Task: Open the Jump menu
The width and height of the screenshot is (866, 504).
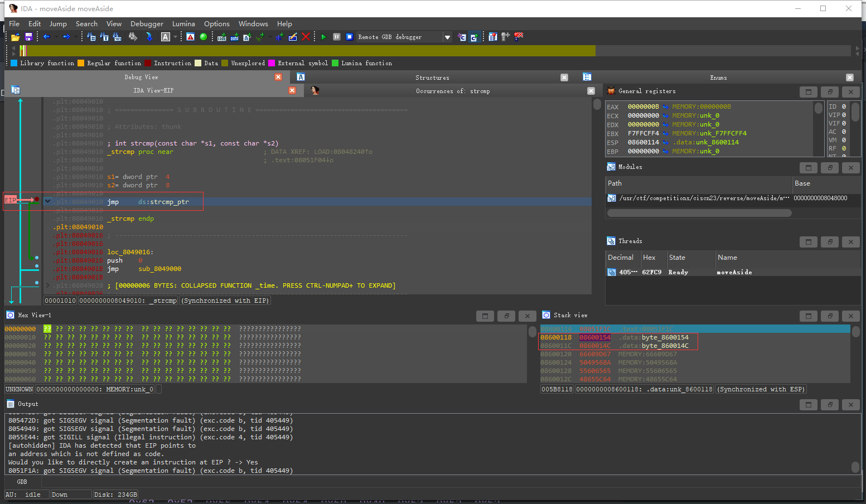Action: tap(58, 24)
